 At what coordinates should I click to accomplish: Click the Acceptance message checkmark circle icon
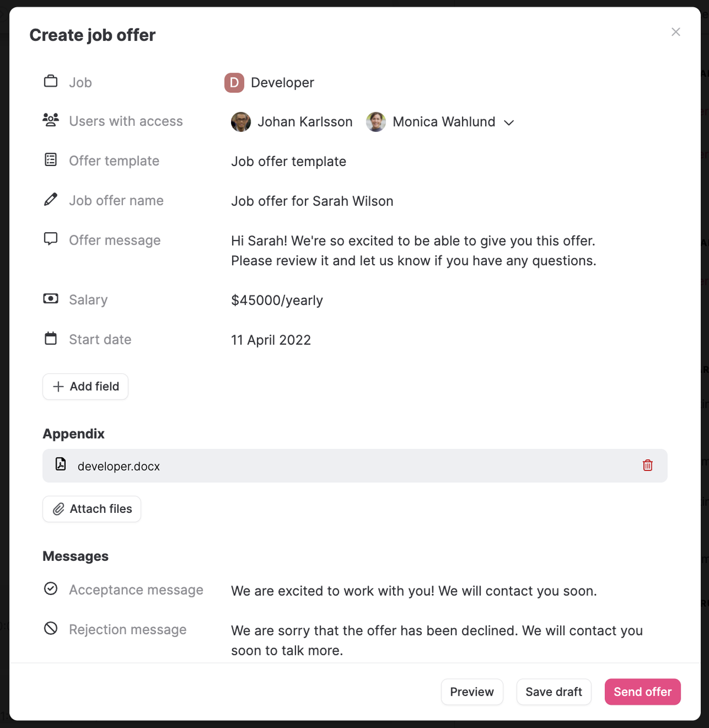coord(51,589)
